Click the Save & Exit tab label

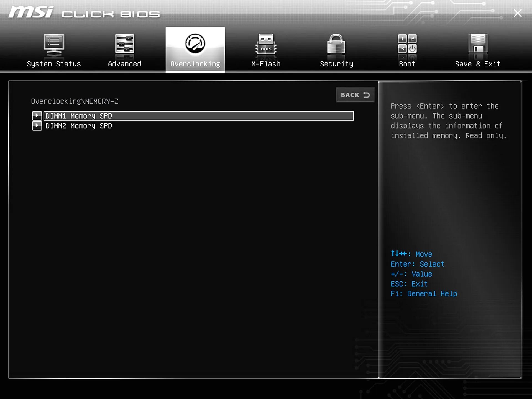pyautogui.click(x=478, y=64)
